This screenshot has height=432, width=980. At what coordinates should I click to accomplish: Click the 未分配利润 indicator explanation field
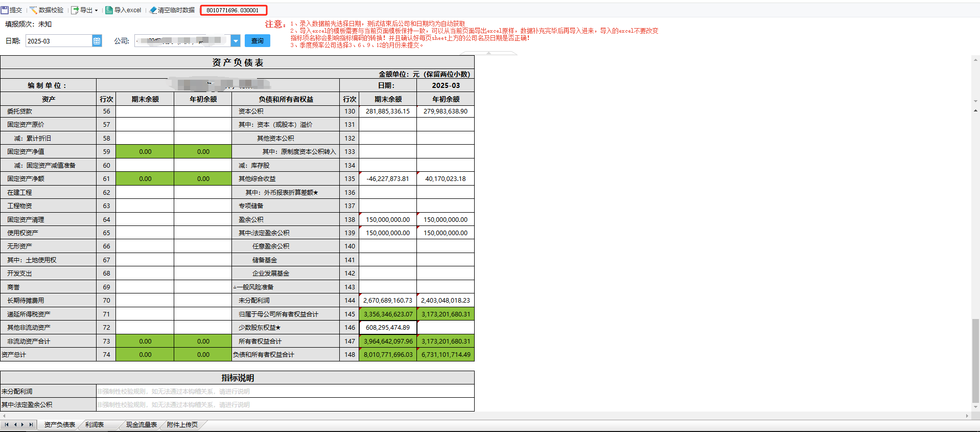285,392
